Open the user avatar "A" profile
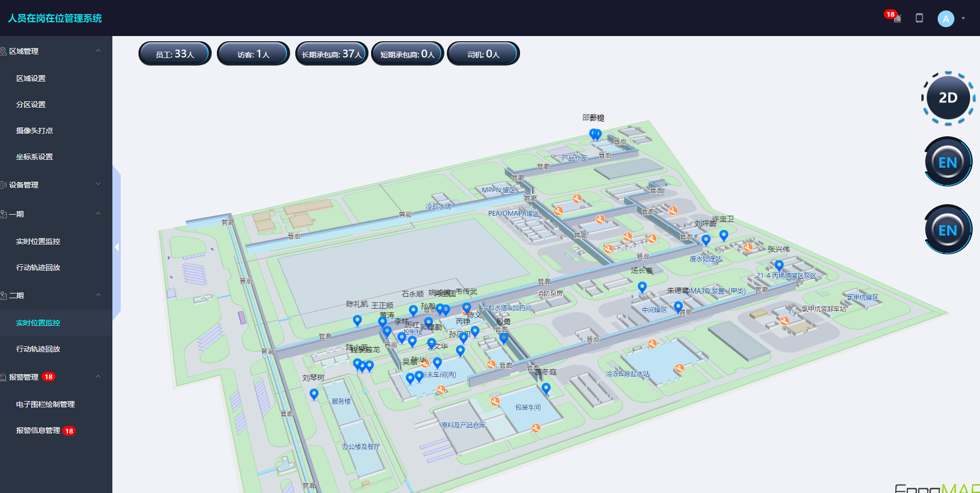This screenshot has height=493, width=980. coord(946,19)
